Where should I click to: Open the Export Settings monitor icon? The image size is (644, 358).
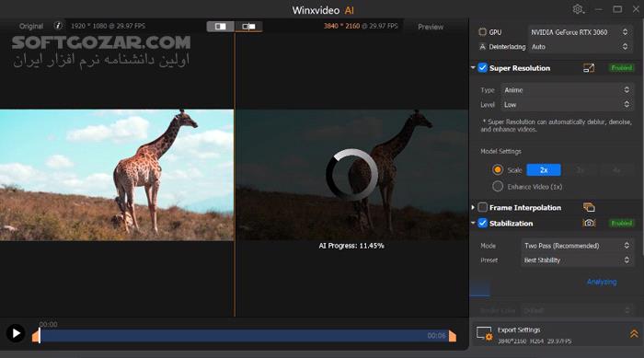click(x=484, y=333)
